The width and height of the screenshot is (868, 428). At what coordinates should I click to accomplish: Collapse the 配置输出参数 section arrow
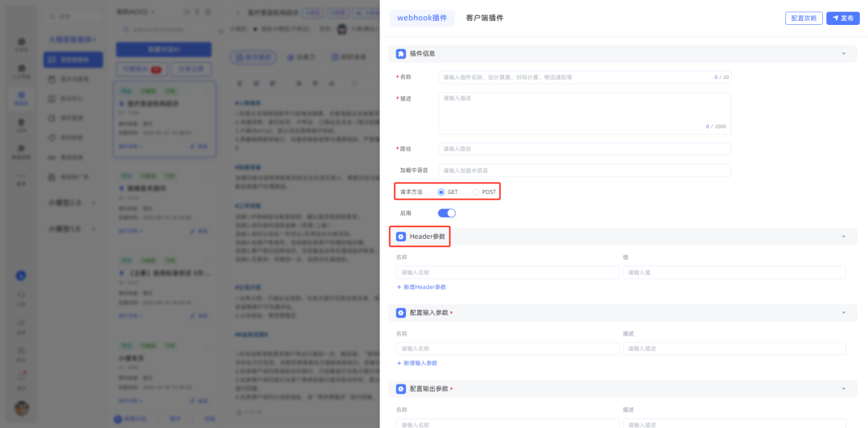tap(844, 389)
